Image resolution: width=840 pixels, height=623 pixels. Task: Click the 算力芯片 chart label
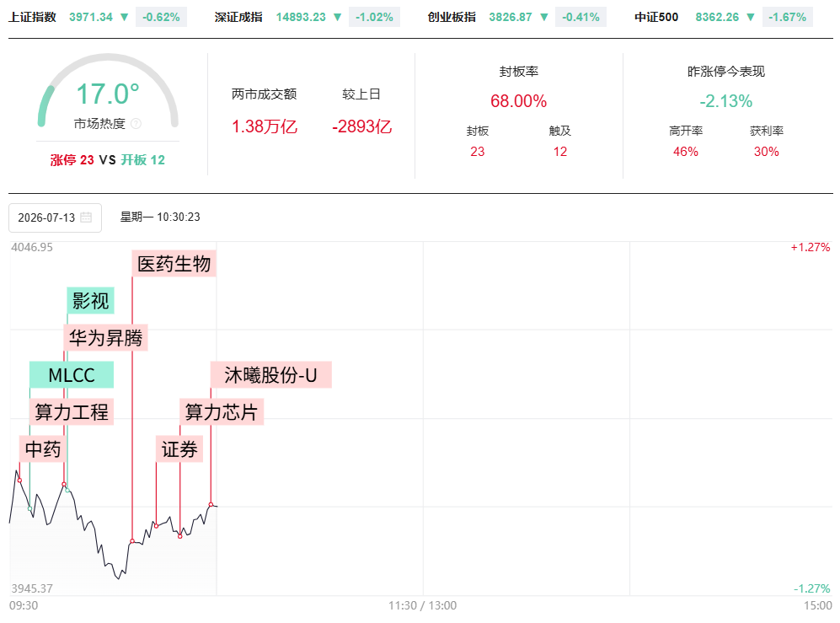pyautogui.click(x=222, y=411)
